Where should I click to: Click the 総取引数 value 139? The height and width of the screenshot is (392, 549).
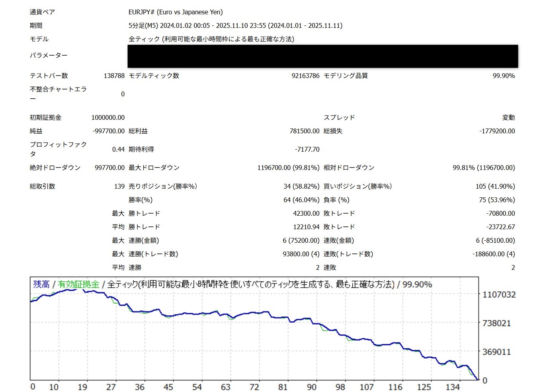click(x=119, y=186)
